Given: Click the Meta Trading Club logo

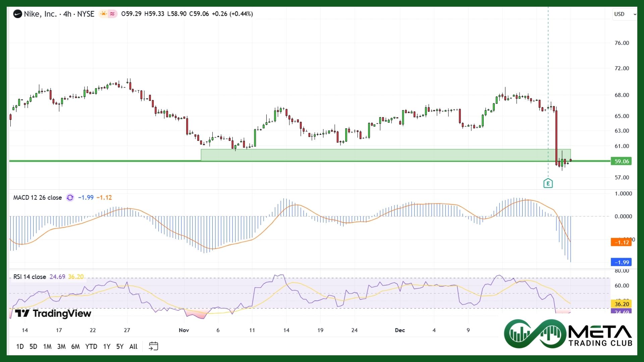Looking at the screenshot, I should [568, 334].
